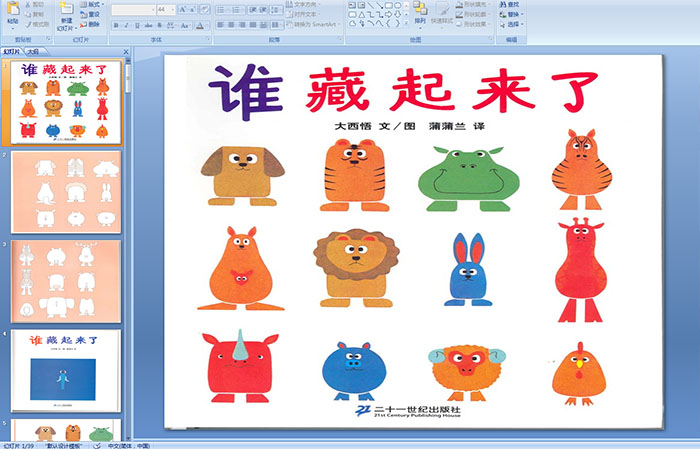The image size is (700, 449).
Task: Apply bullet list formatting
Action: coord(222,10)
